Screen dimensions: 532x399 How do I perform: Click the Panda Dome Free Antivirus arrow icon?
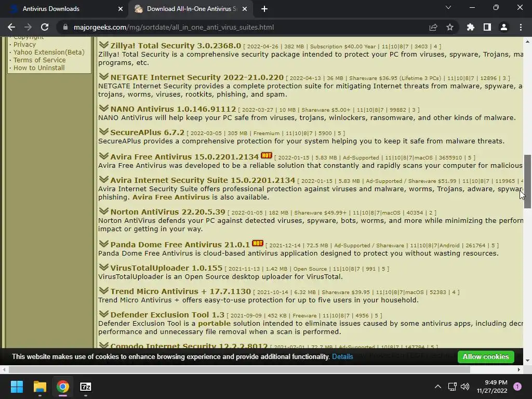pyautogui.click(x=103, y=244)
